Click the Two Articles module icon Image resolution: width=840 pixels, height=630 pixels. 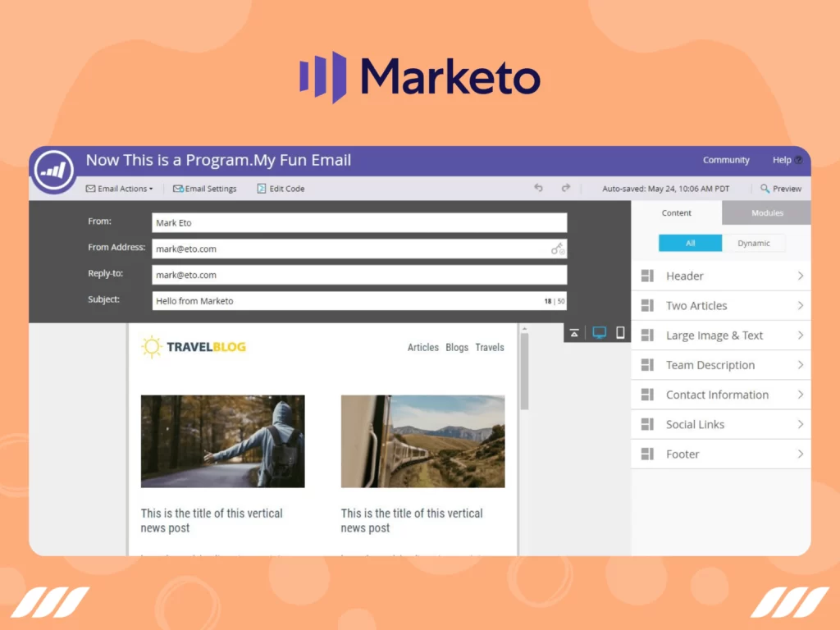click(647, 305)
